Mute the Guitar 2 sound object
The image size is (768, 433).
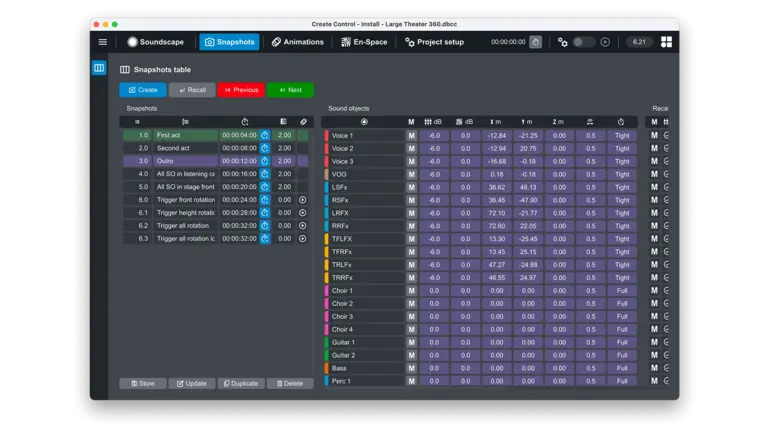411,356
